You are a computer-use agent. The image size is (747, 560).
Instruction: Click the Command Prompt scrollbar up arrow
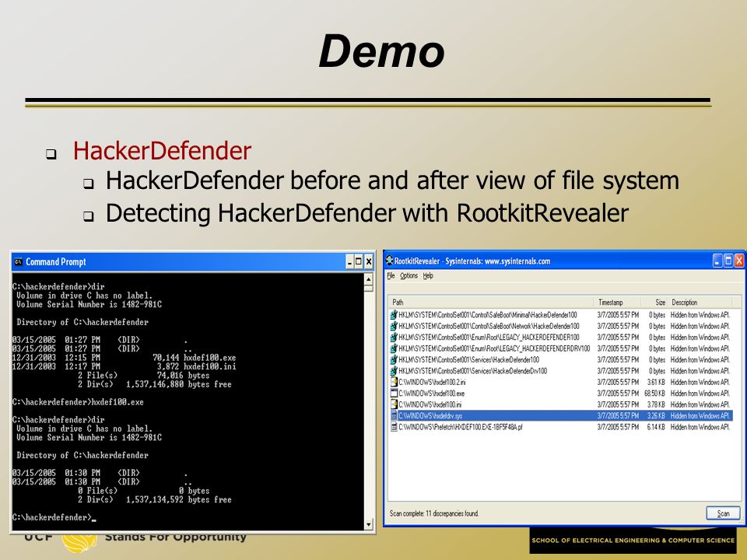(368, 278)
